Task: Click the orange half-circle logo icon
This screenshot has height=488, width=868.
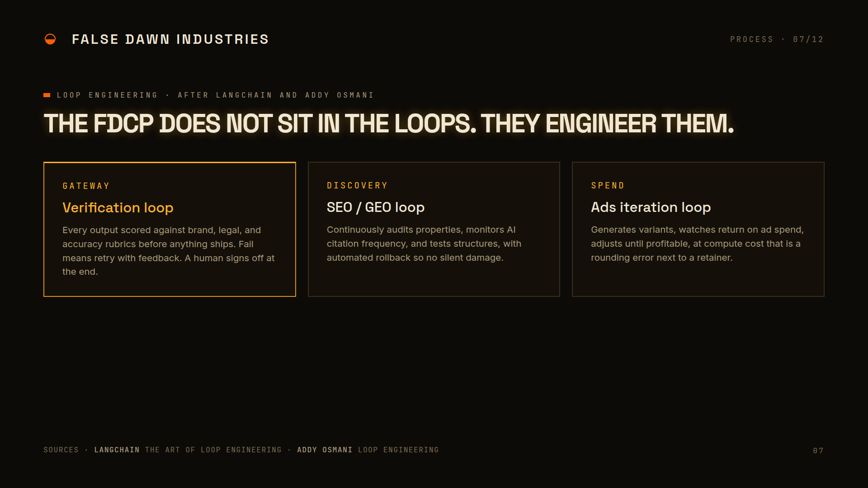Action: click(50, 39)
